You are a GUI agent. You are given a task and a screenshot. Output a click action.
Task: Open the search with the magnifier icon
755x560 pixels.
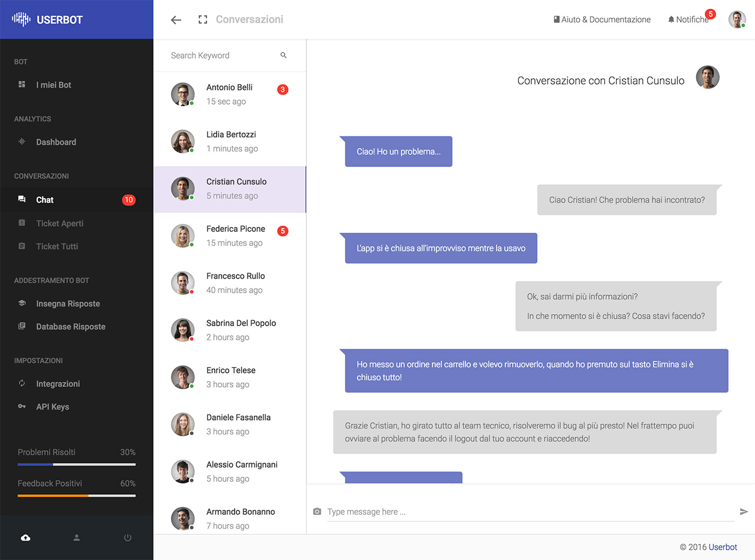pos(283,55)
